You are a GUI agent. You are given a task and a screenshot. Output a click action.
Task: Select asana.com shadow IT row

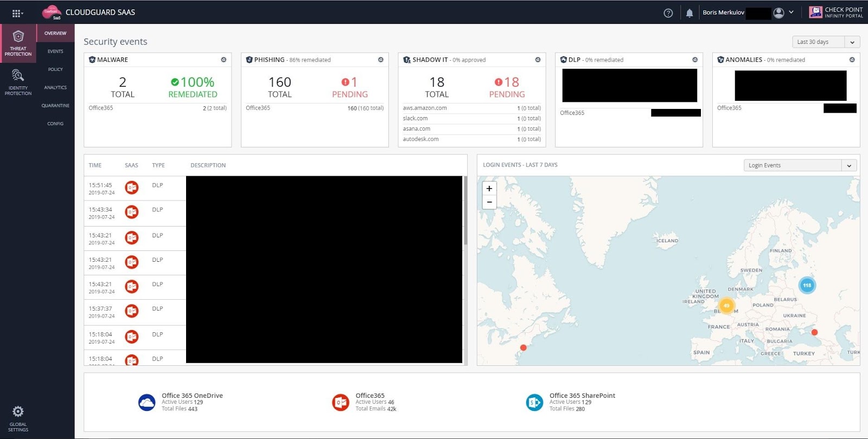coord(471,128)
